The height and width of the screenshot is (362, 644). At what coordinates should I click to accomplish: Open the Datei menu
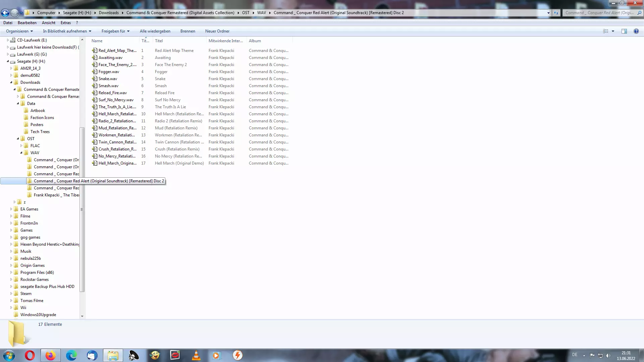8,23
